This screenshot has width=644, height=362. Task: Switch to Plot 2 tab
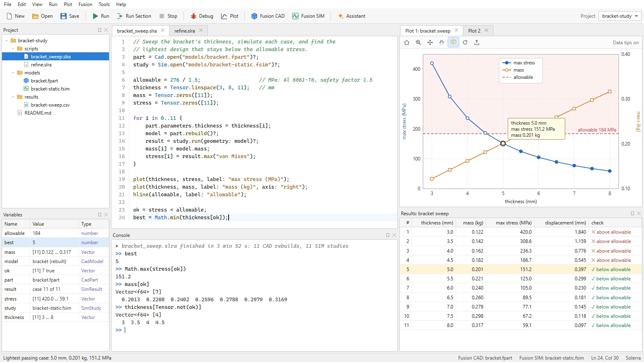pos(474,31)
